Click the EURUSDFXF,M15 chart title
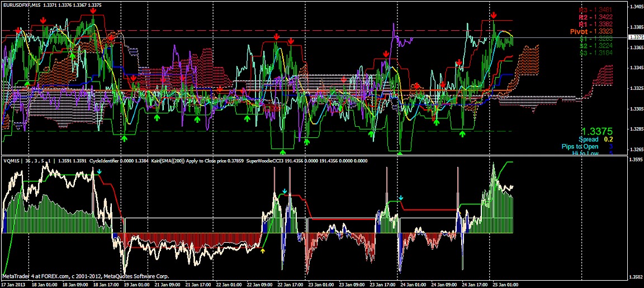644x288 pixels. (23, 5)
